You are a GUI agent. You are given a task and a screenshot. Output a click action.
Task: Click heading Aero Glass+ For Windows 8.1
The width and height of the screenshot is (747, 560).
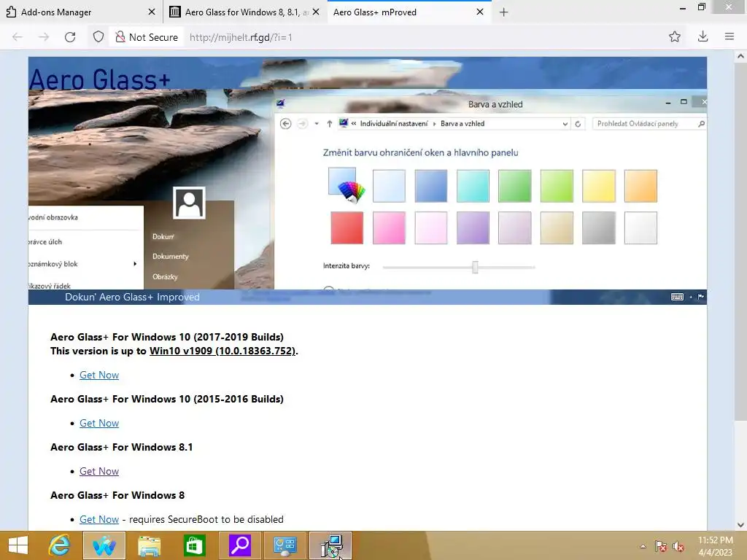point(122,447)
